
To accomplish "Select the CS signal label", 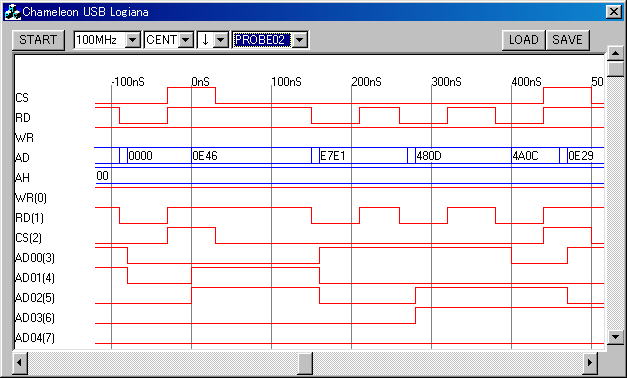I will [22, 98].
